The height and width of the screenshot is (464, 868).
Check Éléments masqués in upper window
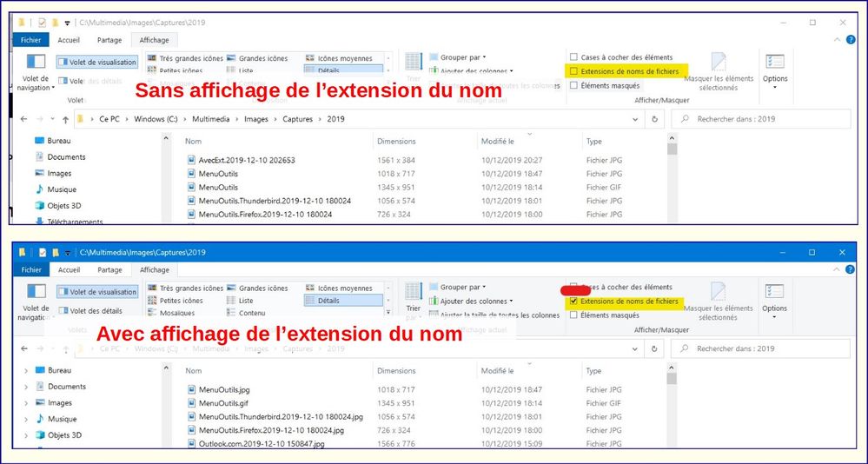click(x=605, y=85)
